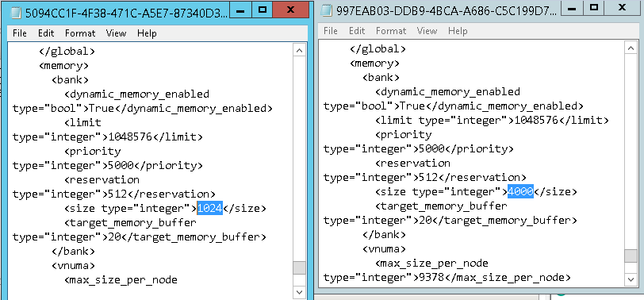Click the scroll up arrow in the left Notepad
Image resolution: width=644 pixels, height=300 pixels.
pyautogui.click(x=300, y=51)
